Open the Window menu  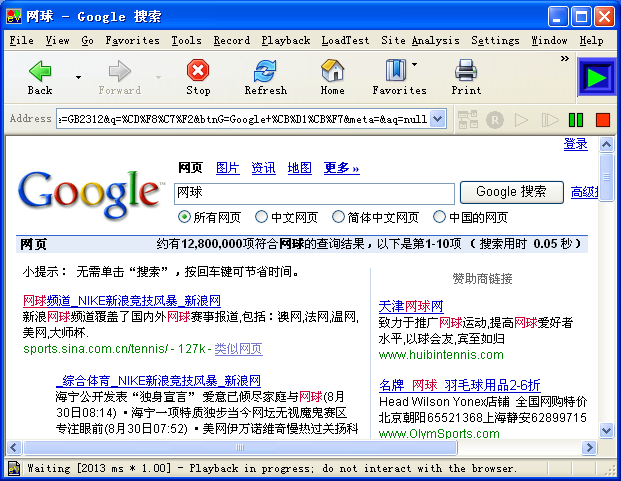click(549, 40)
